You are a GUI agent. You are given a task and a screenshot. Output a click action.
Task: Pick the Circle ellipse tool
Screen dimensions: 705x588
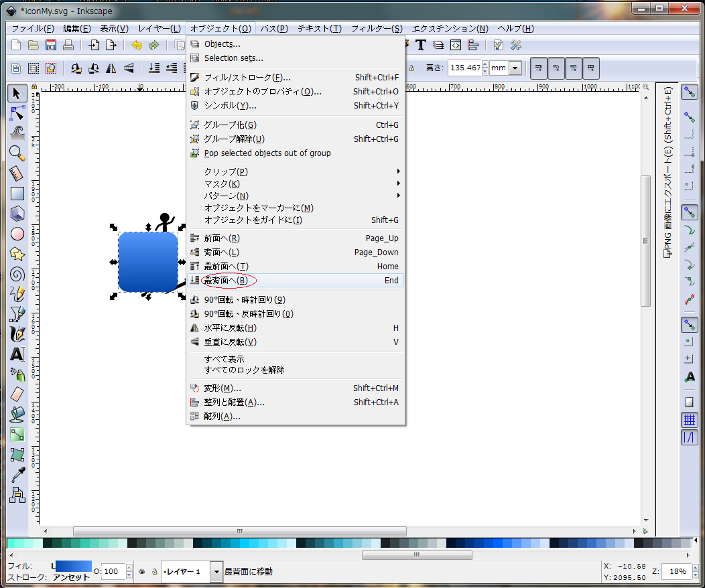tap(17, 234)
